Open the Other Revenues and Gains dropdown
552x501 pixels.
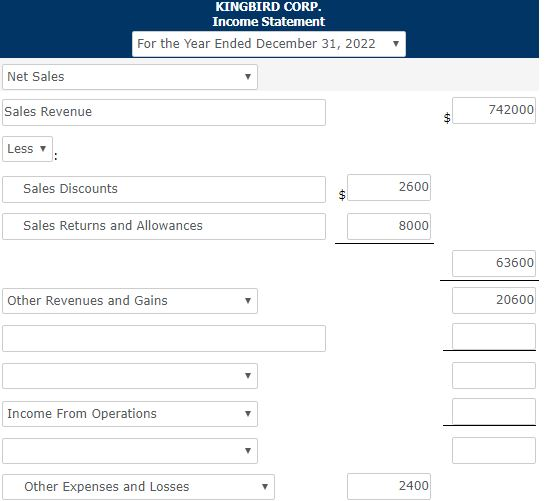point(130,301)
